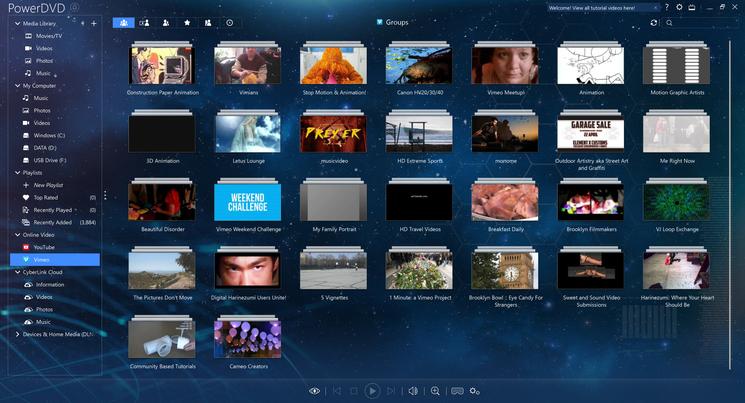This screenshot has width=745, height=403.
Task: Click the vertical scrollbar on the right
Action: 730,204
